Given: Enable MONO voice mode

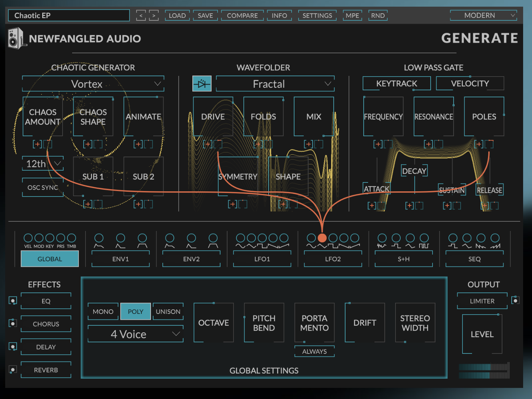Looking at the screenshot, I should pos(103,311).
